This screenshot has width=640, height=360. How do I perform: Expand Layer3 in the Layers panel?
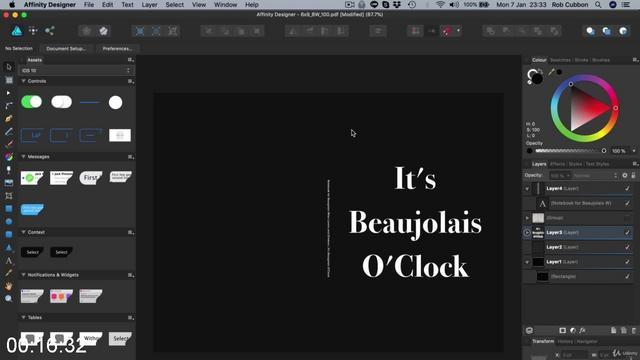[527, 233]
